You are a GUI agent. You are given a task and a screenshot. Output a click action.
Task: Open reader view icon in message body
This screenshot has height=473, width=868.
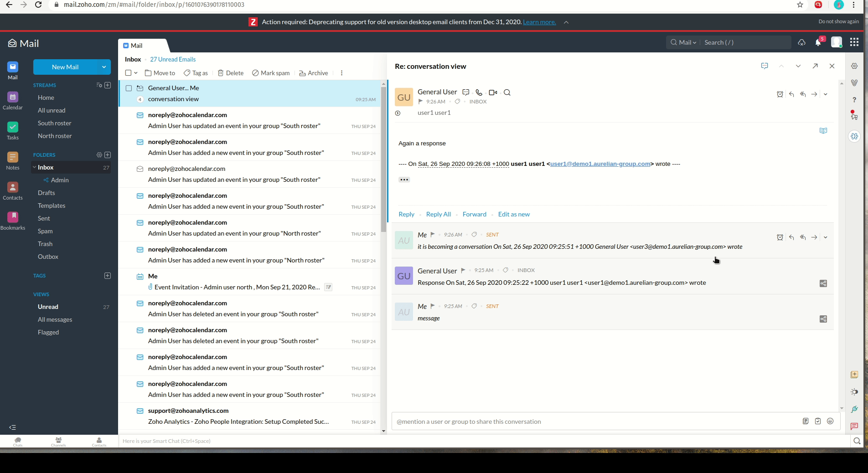[x=823, y=131]
